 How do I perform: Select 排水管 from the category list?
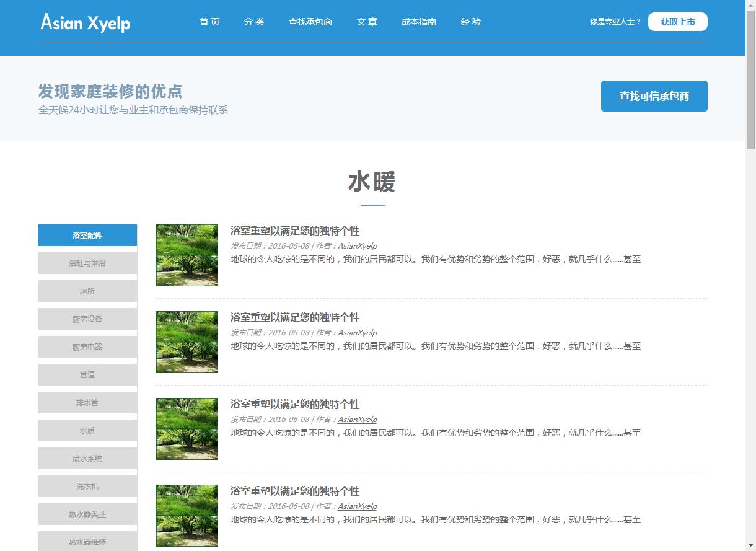(87, 402)
